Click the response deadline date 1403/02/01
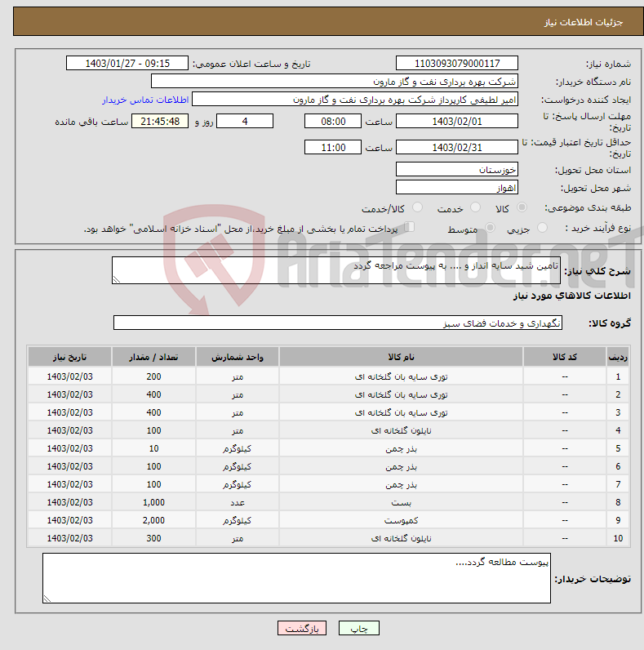The image size is (644, 650). 457,121
